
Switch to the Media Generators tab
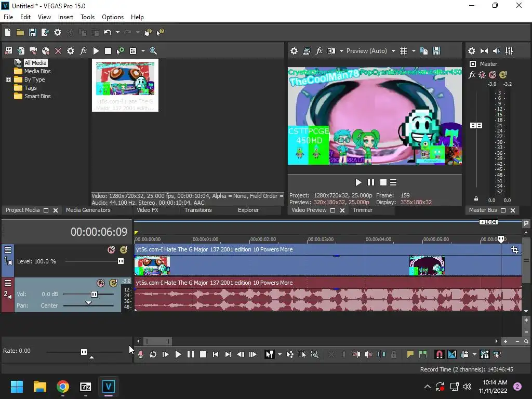click(88, 210)
